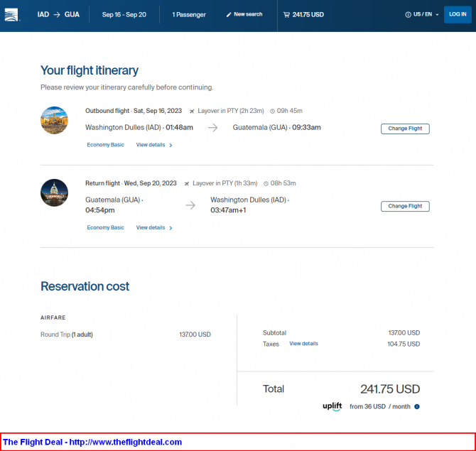Viewport: 476px width, 451px height.
Task: Click 'Guatemala (GUA) - 09:33am' arrival
Action: pos(276,127)
